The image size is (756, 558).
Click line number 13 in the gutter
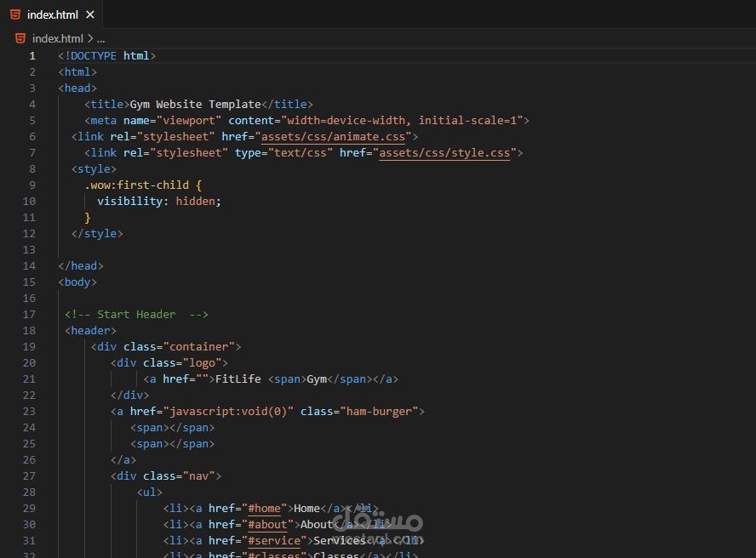pyautogui.click(x=29, y=249)
